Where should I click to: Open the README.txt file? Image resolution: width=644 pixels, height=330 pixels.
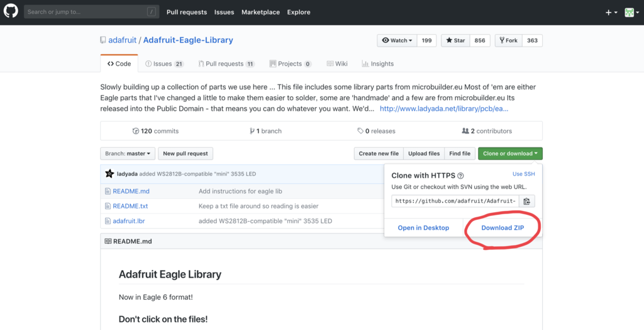pos(130,206)
